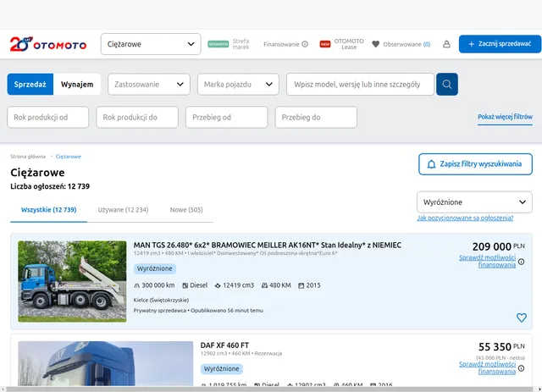The width and height of the screenshot is (542, 392).
Task: Open the Wyróżnione sorting dropdown
Action: click(x=474, y=203)
